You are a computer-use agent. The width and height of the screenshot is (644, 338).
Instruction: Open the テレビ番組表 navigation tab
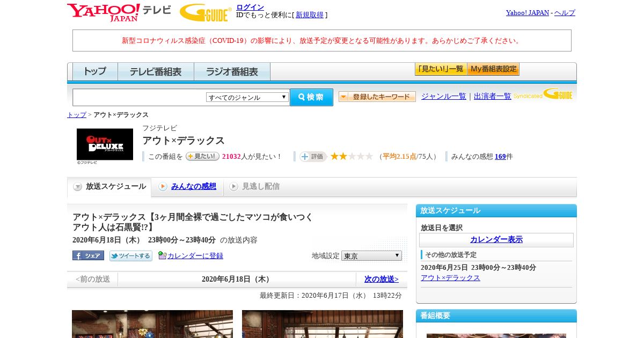[x=156, y=71]
